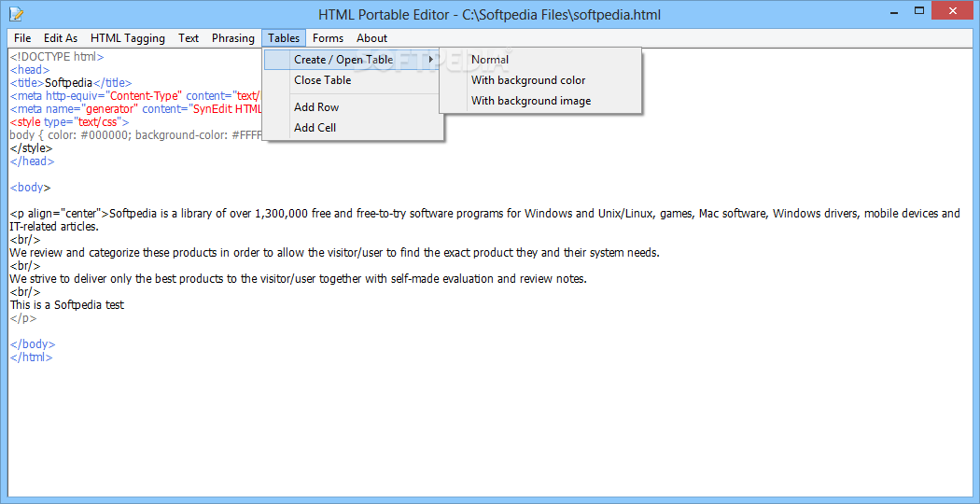980x504 pixels.
Task: Open the Edit As menu
Action: [x=61, y=38]
